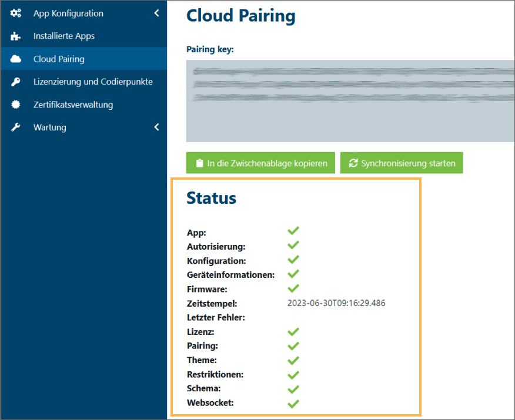The width and height of the screenshot is (515, 420).
Task: Click the App Konfiguration gears icon
Action: [15, 13]
